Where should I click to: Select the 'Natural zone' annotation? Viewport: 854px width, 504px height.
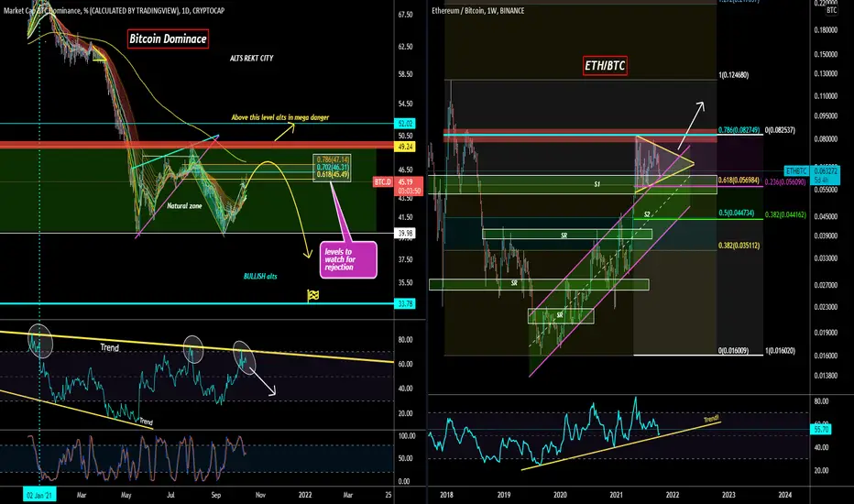tap(184, 205)
